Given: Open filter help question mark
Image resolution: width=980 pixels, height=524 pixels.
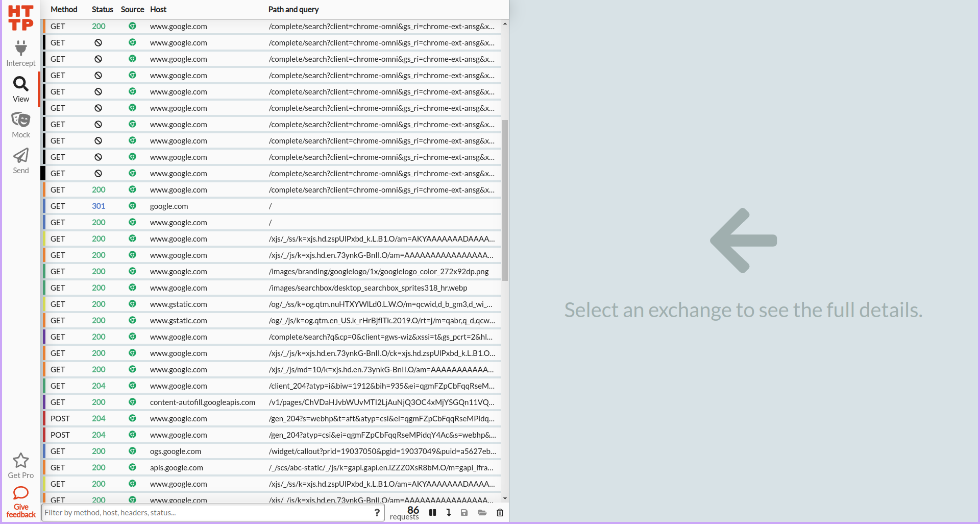Looking at the screenshot, I should pos(377,513).
